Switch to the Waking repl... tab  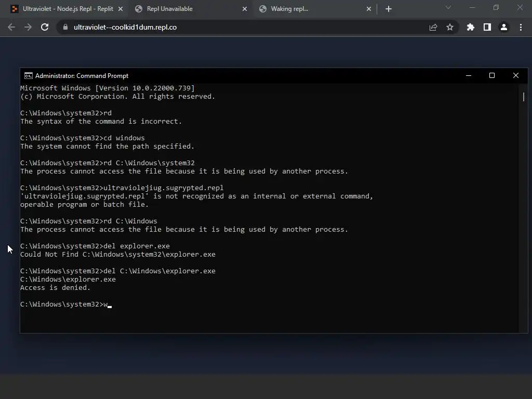tap(314, 9)
